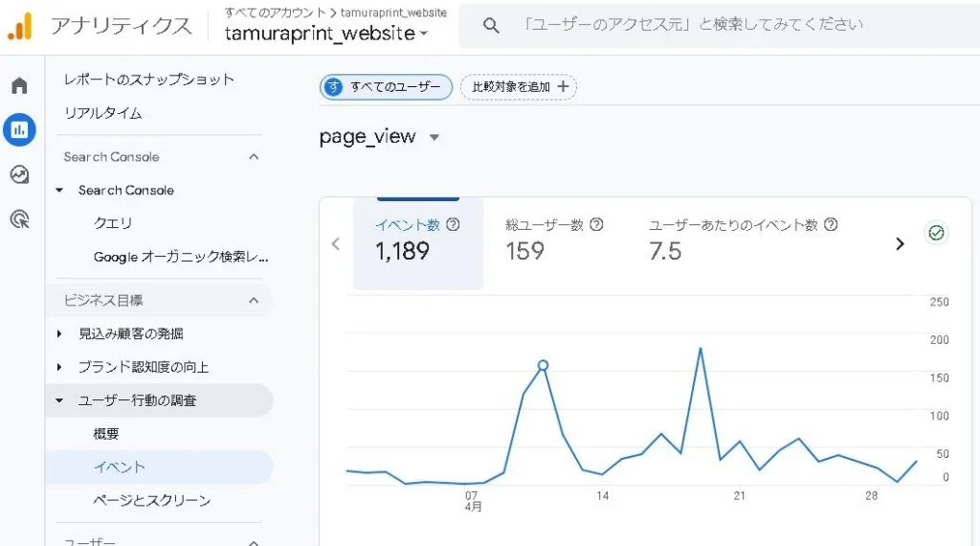The image size is (980, 546).
Task: Select the Reports bar chart icon
Action: (x=19, y=129)
